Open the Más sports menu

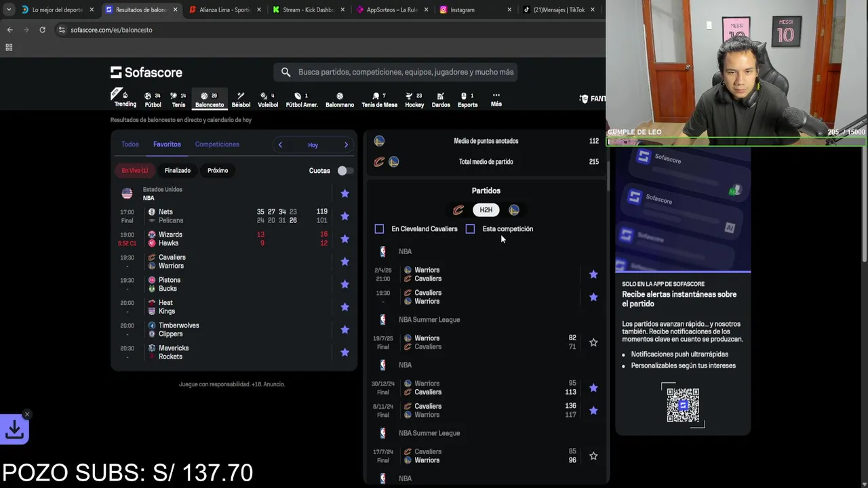[496, 100]
